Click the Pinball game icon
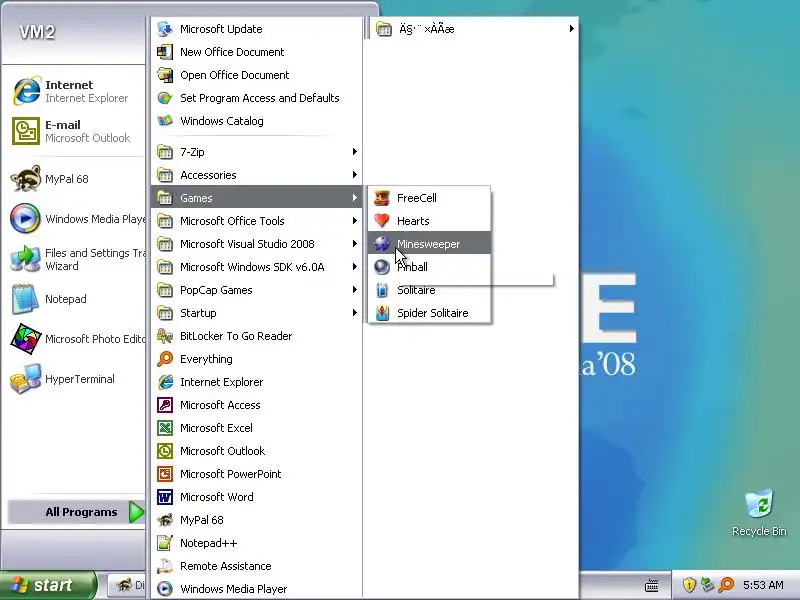 [382, 267]
